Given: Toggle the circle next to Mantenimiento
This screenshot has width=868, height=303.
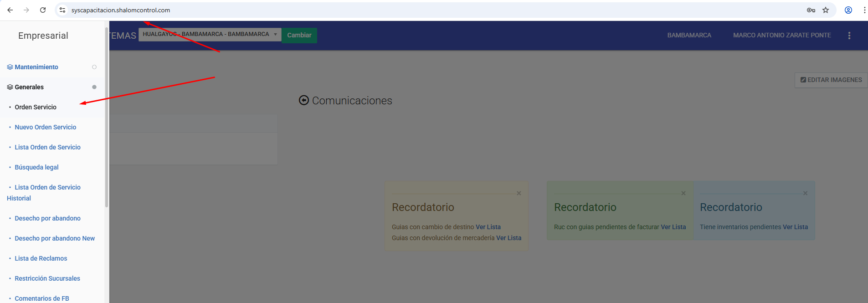Looking at the screenshot, I should [x=94, y=67].
